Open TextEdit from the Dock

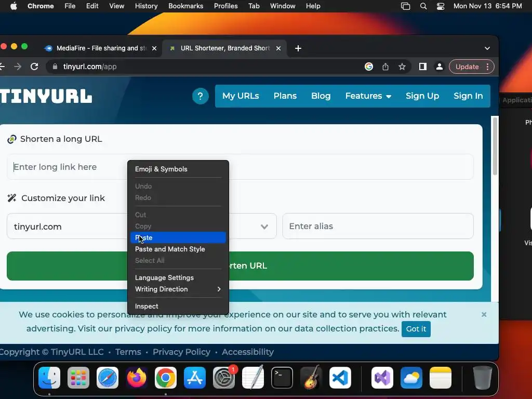coord(253,378)
